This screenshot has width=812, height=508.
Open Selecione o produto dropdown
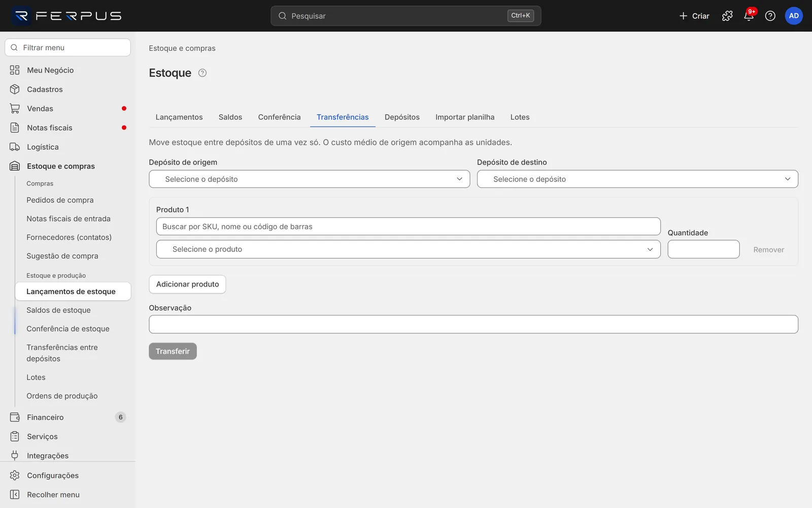tap(408, 249)
